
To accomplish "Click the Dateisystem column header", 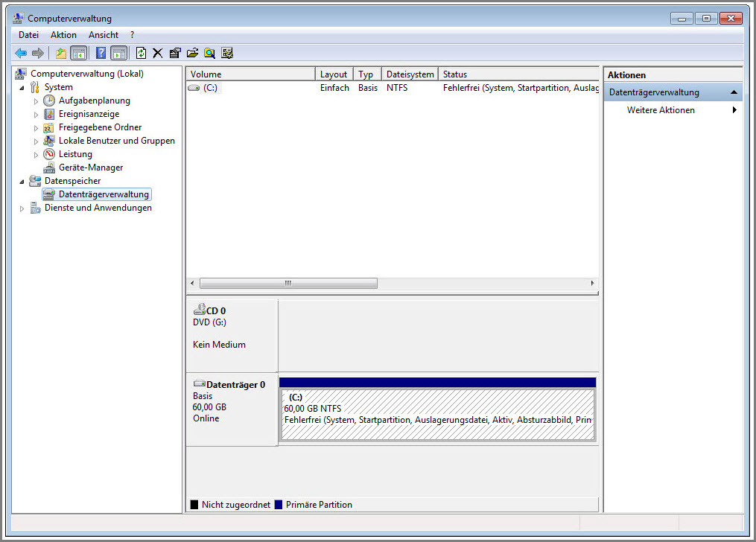I will (x=410, y=74).
